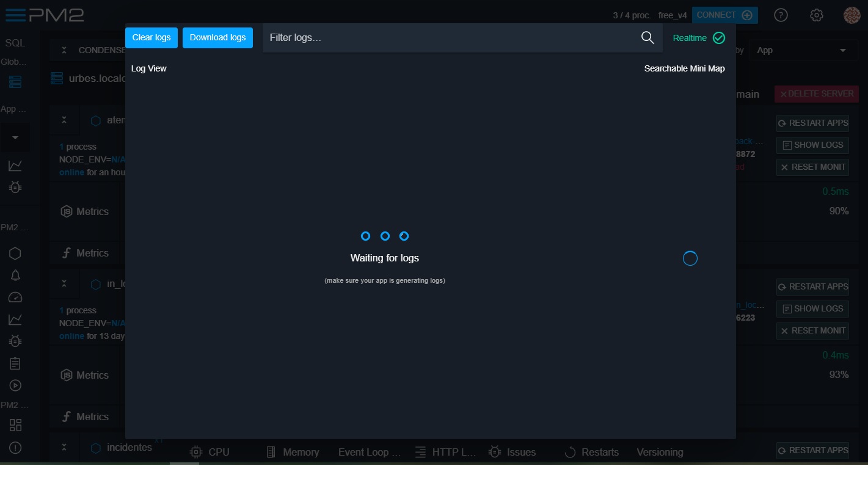Click the Clear logs button
868x477 pixels.
[151, 37]
